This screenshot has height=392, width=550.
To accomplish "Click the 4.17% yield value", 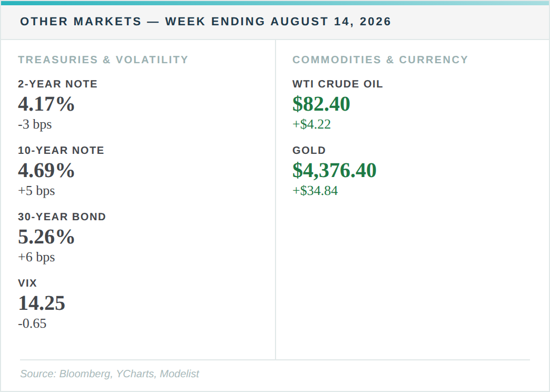I will click(46, 104).
